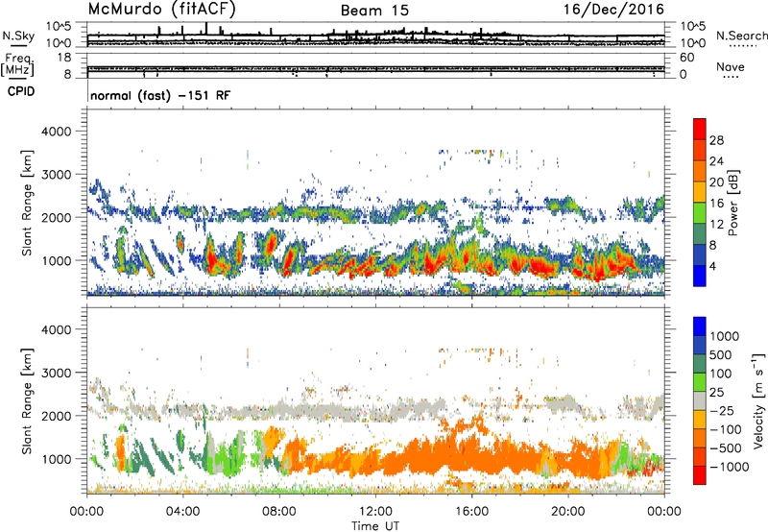Click the orange region at 16:00 in velocity panel
The image size is (768, 532).
click(x=471, y=453)
